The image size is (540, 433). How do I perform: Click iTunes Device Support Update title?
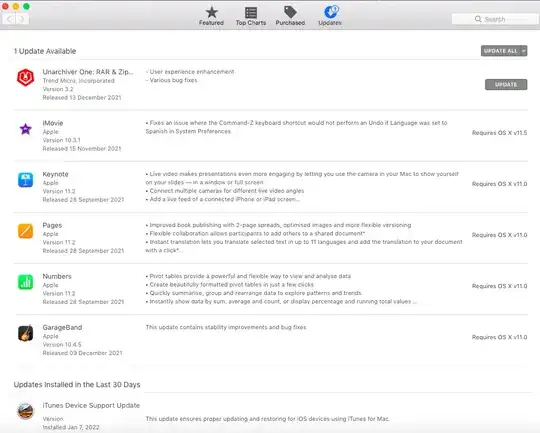pos(91,405)
